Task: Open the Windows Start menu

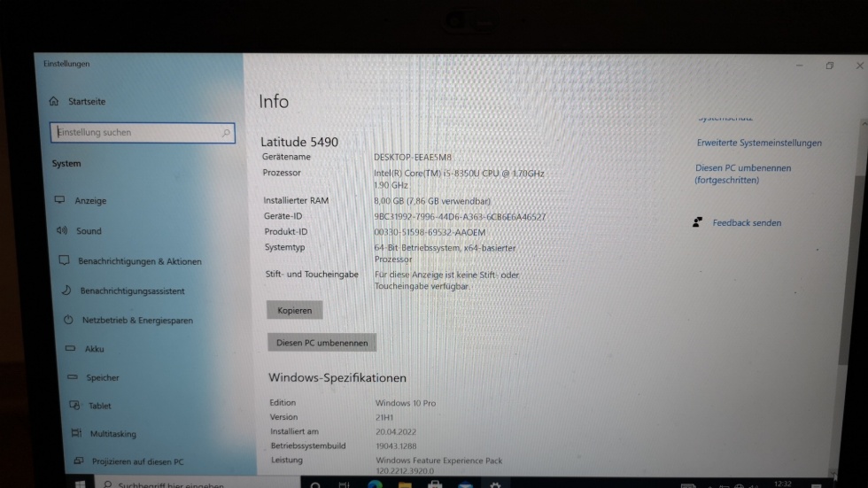Action: [x=80, y=484]
